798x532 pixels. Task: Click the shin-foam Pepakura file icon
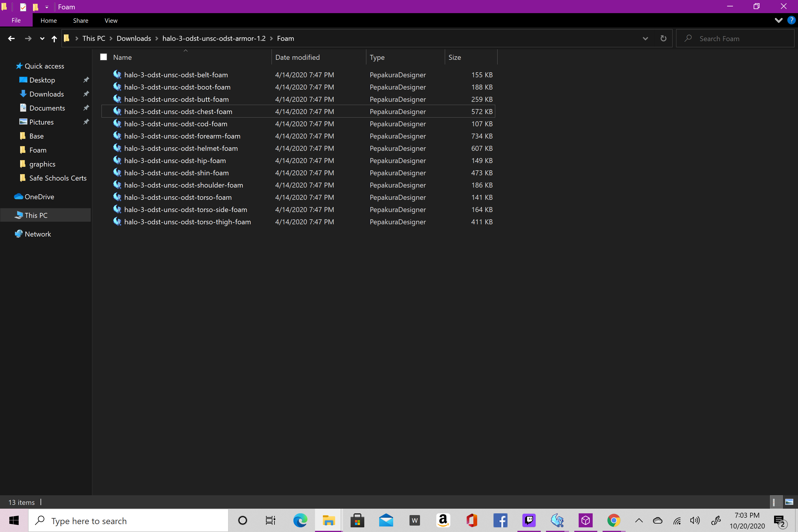(117, 172)
